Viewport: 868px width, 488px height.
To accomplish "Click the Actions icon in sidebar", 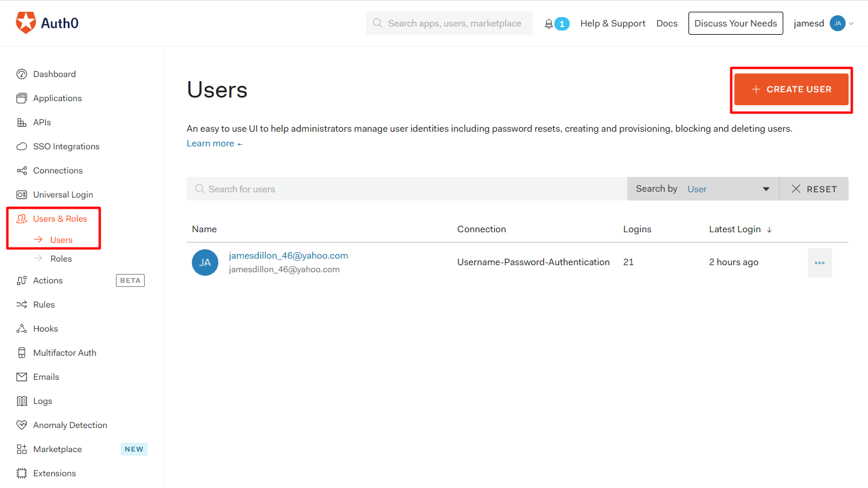I will 22,280.
